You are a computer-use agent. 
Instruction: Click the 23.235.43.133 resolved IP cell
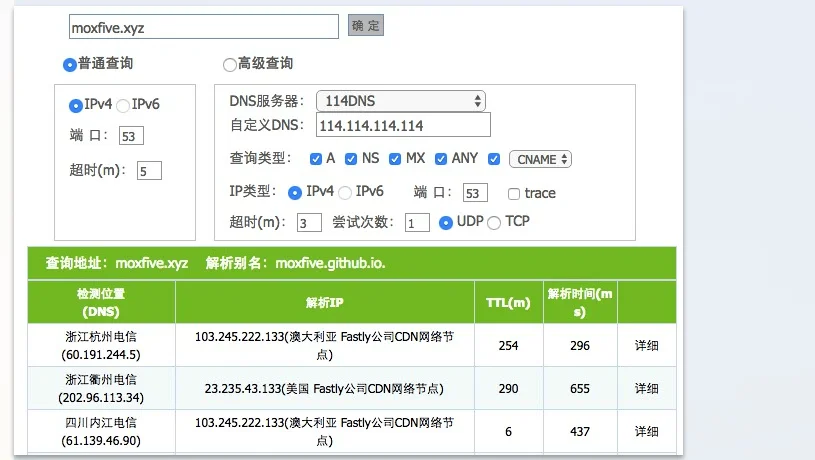(x=325, y=389)
